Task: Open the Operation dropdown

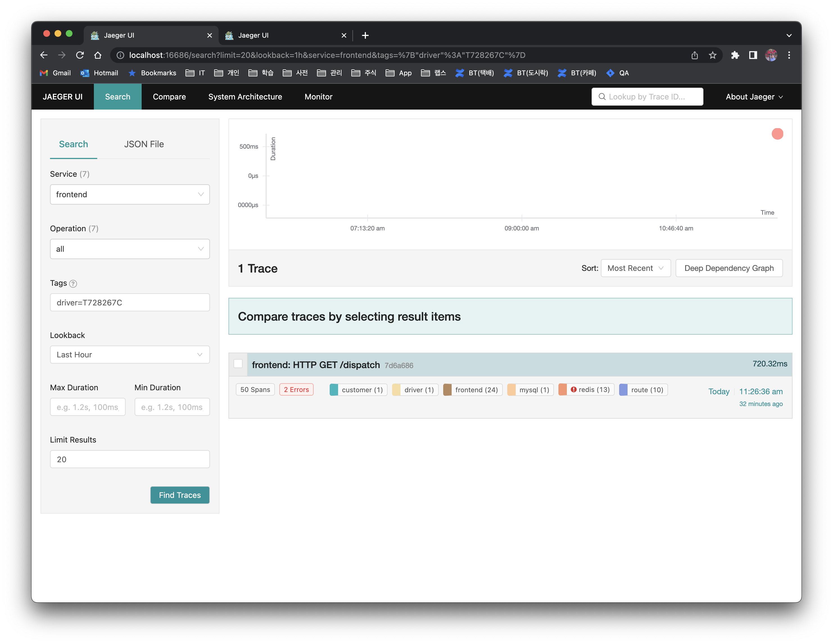Action: [x=130, y=249]
